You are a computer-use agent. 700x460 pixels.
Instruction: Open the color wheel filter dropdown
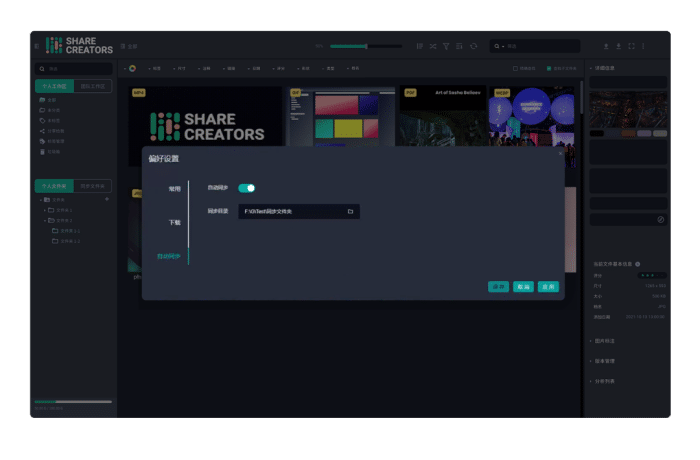pyautogui.click(x=131, y=68)
